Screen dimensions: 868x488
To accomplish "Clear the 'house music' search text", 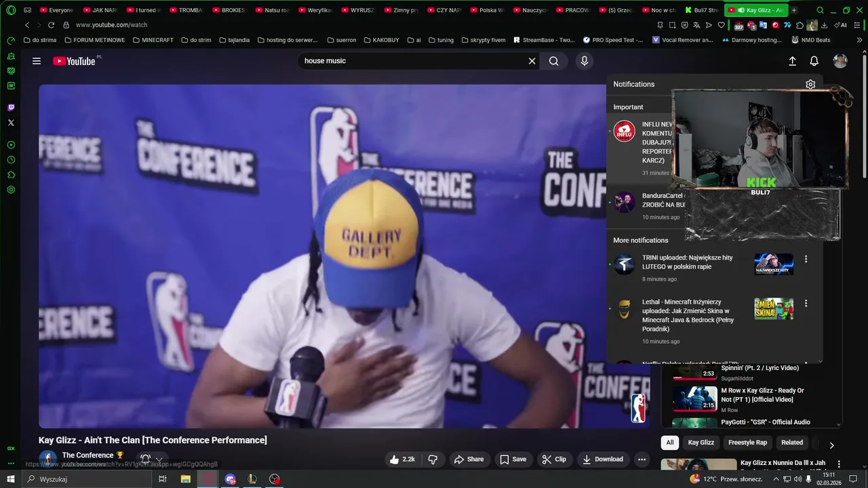I will [x=532, y=61].
